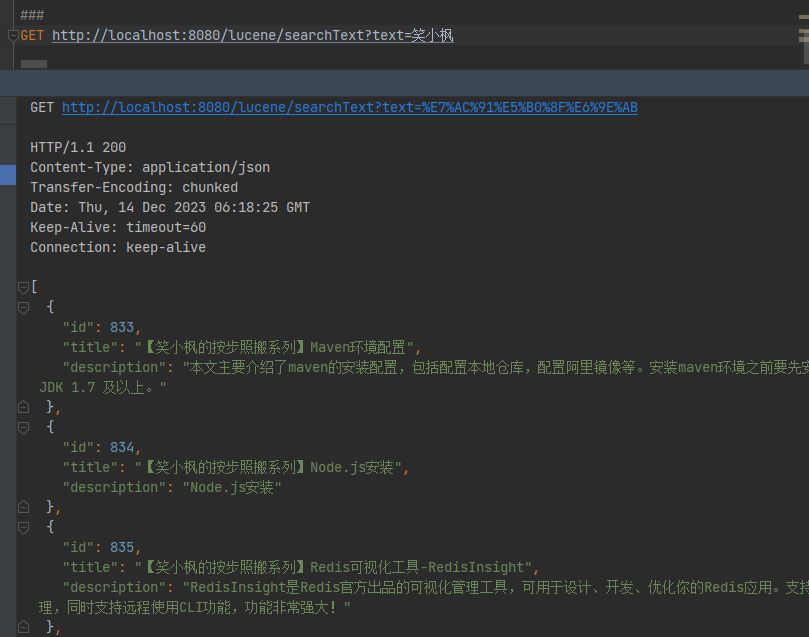Click the ### request separator line
Image resolution: width=809 pixels, height=637 pixels.
tap(32, 15)
